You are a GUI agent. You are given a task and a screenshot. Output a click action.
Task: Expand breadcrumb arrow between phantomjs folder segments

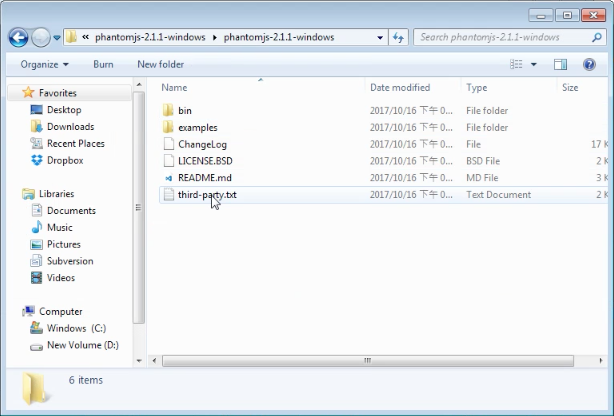coord(215,38)
